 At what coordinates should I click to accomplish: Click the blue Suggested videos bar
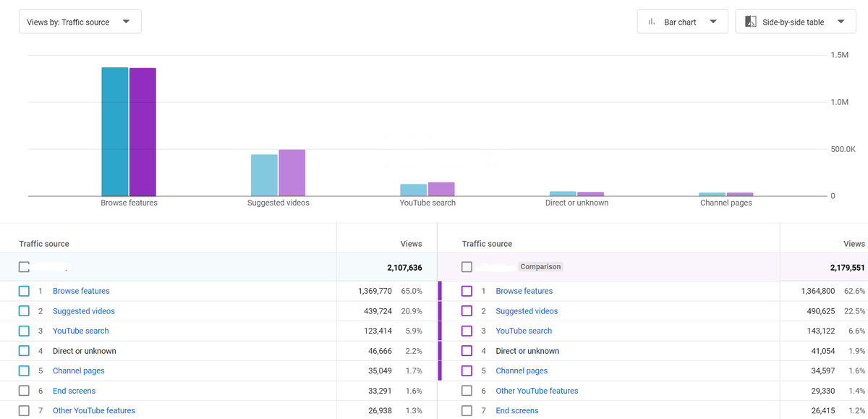tap(264, 175)
